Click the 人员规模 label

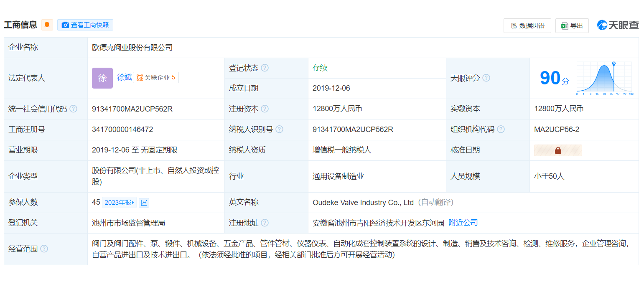[465, 176]
